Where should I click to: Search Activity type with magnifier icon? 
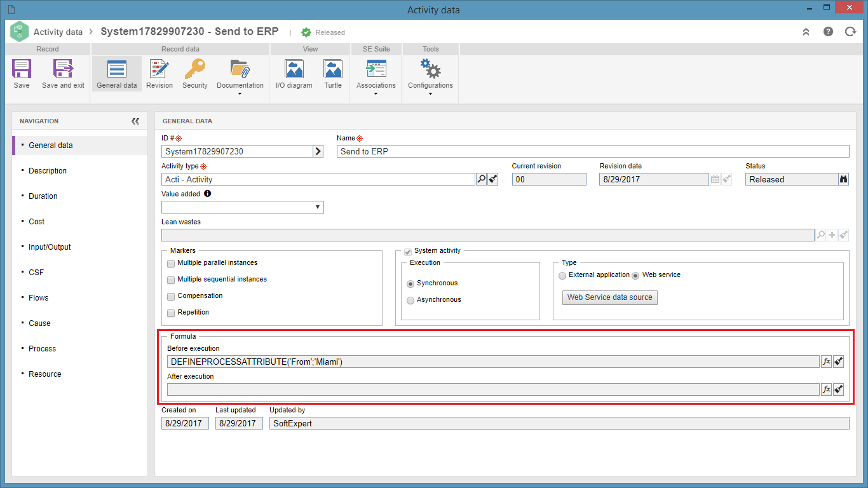coord(481,179)
